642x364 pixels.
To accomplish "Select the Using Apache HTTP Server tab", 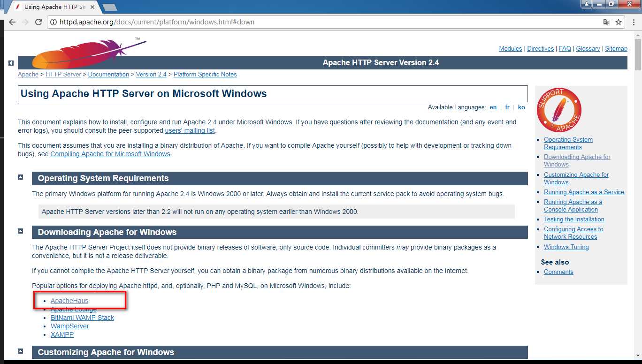I will [x=54, y=7].
